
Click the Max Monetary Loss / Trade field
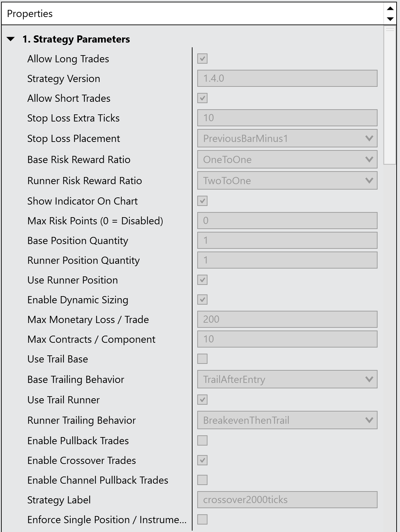point(287,319)
